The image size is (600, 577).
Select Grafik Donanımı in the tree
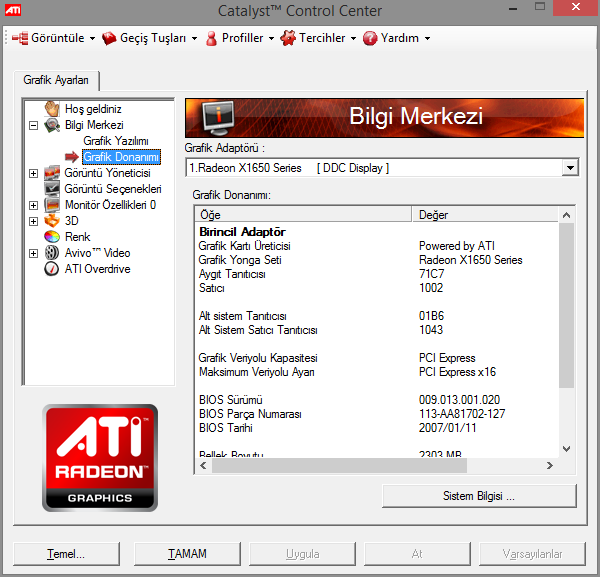click(x=121, y=157)
